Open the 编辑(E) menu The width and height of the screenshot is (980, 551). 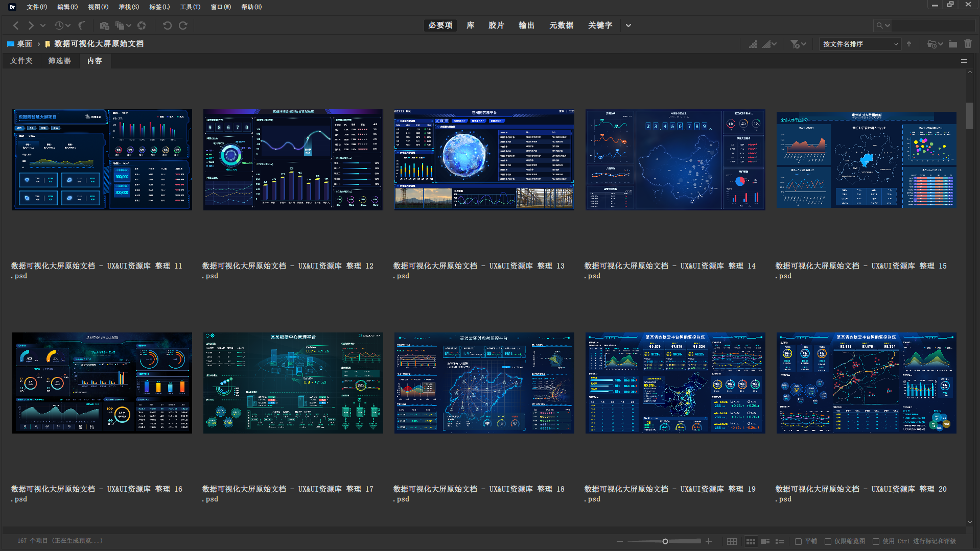click(x=67, y=7)
